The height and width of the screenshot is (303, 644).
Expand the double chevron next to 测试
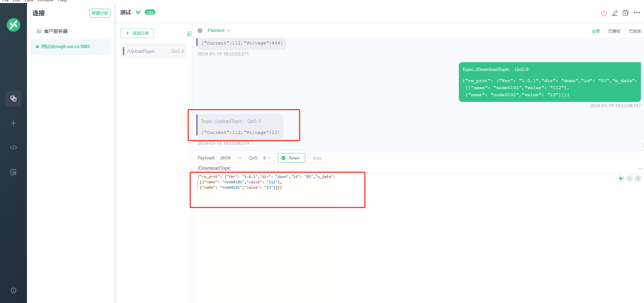[138, 12]
